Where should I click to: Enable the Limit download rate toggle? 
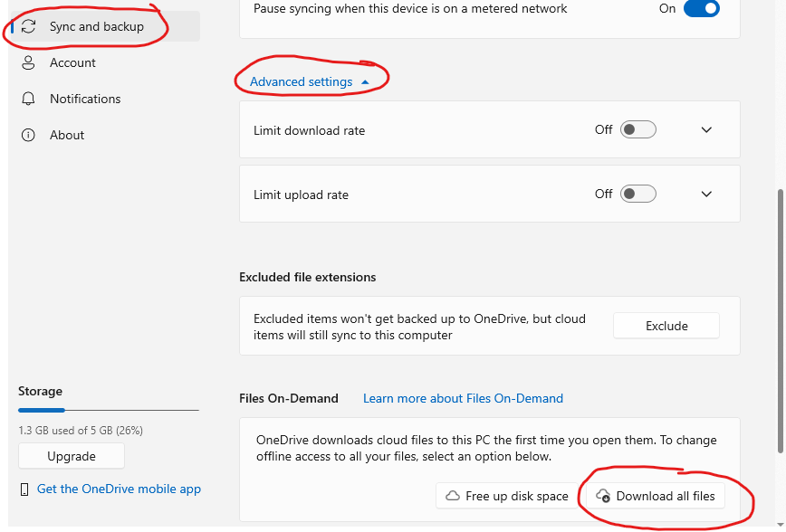tap(637, 129)
